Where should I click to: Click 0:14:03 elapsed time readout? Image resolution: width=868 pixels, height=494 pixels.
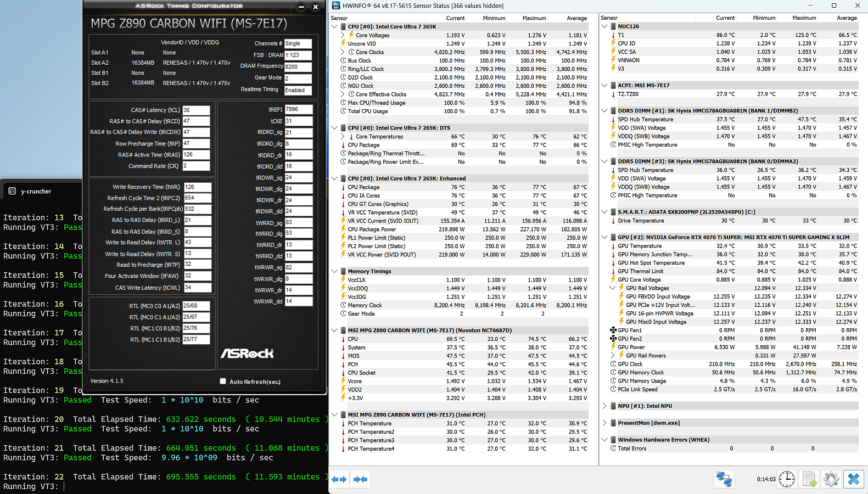click(766, 479)
